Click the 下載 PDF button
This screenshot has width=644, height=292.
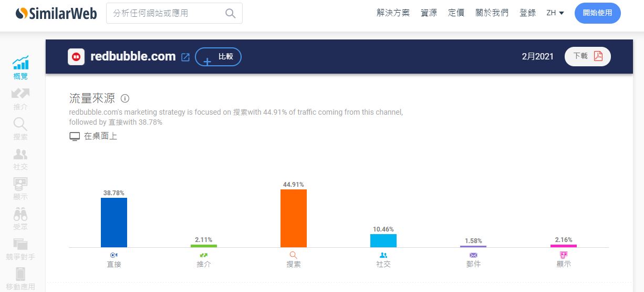(588, 56)
